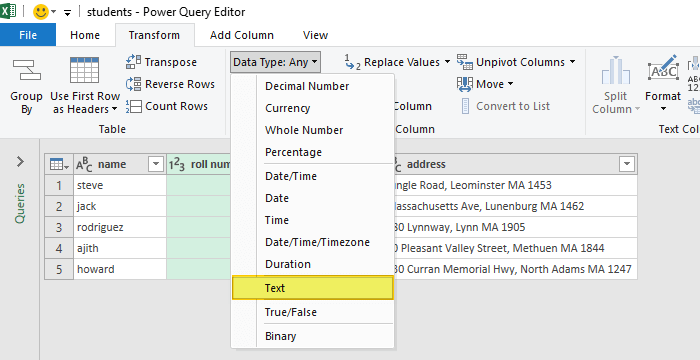The height and width of the screenshot is (360, 700).
Task: Switch to the Add Column tab
Action: pos(242,35)
